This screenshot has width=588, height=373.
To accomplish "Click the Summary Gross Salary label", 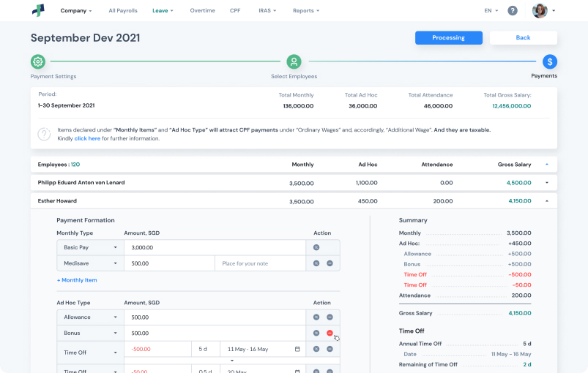I will (415, 313).
